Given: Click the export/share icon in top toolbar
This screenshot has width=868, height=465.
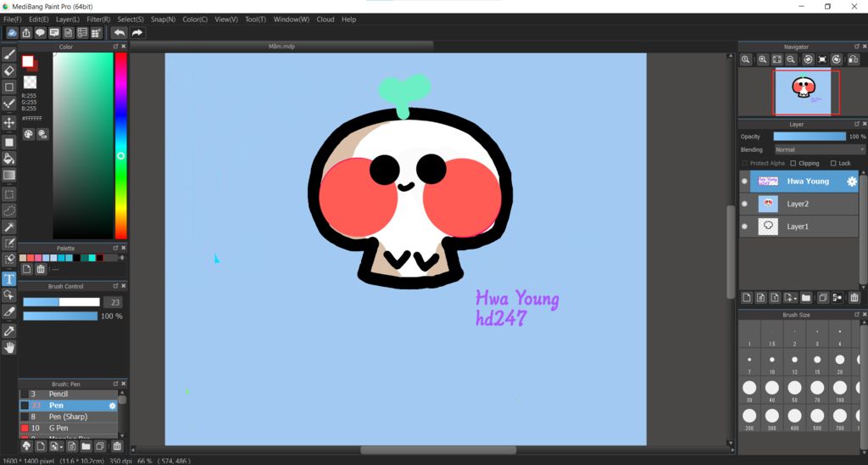Looking at the screenshot, I should [26, 33].
